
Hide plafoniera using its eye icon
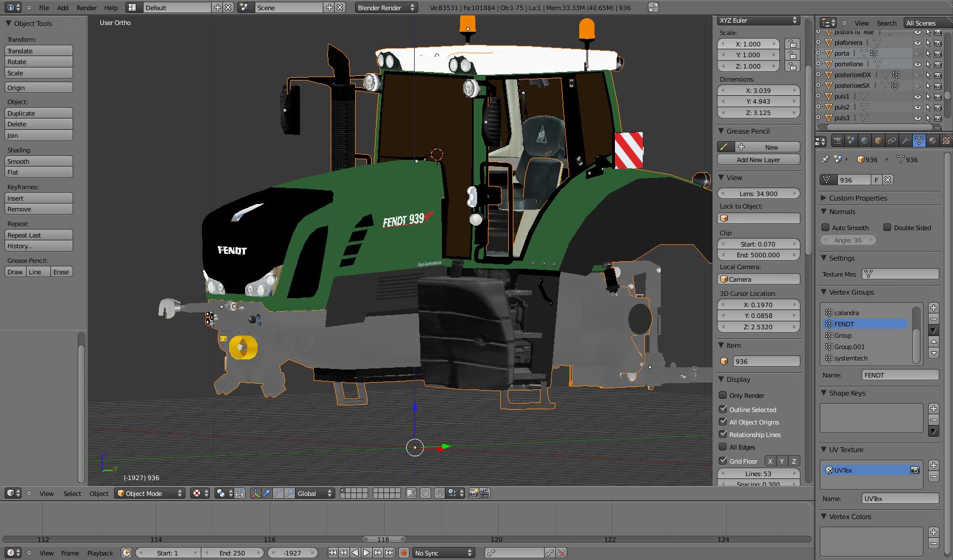(917, 43)
